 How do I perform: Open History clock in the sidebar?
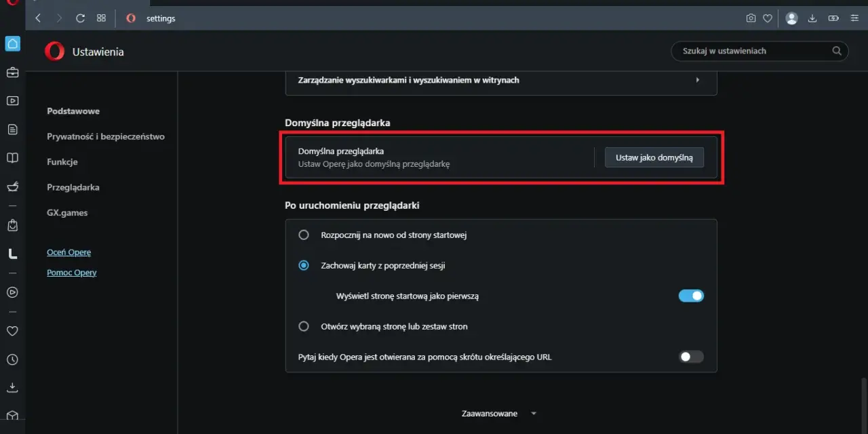pos(12,359)
